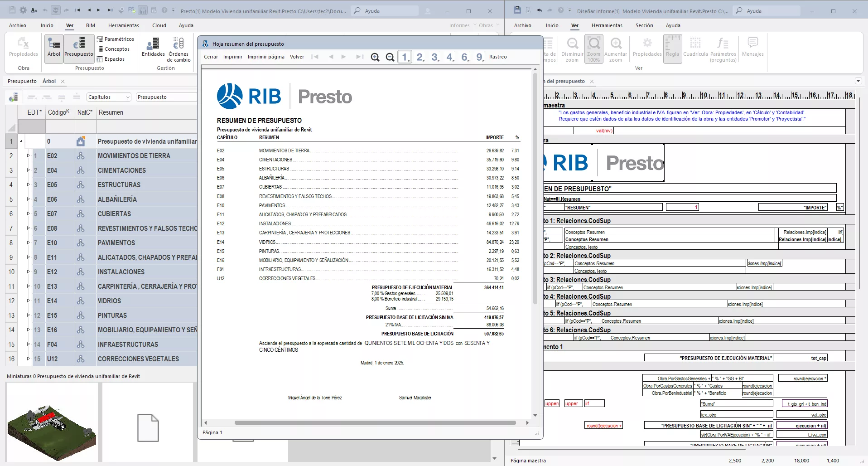868x466 pixels.
Task: Open Parámetros (preguntas) in the designer
Action: coord(723,49)
